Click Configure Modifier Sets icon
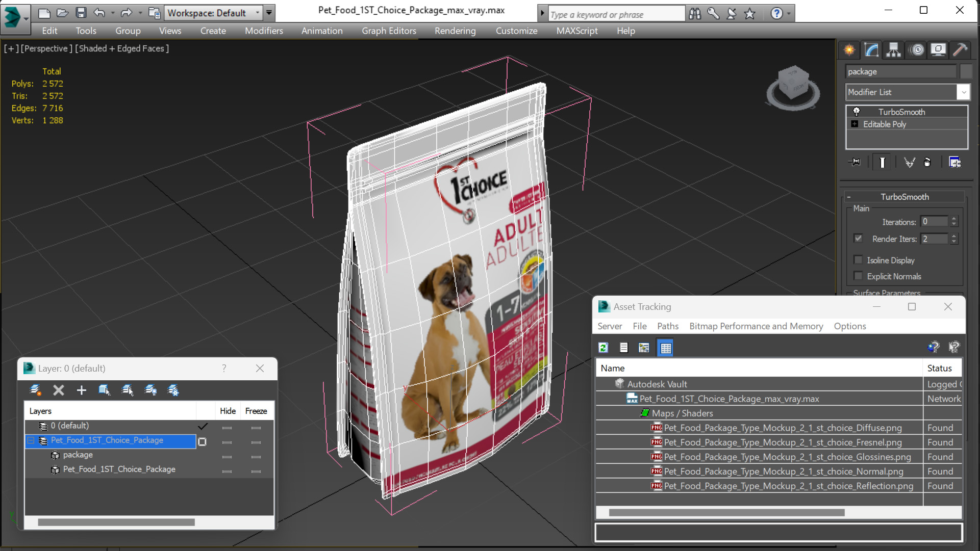Image resolution: width=980 pixels, height=551 pixels. (x=954, y=162)
